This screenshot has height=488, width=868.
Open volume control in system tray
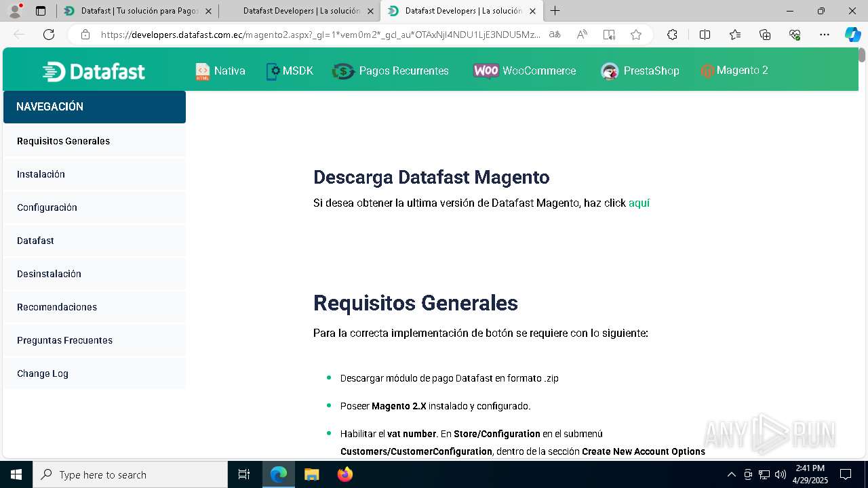(781, 474)
